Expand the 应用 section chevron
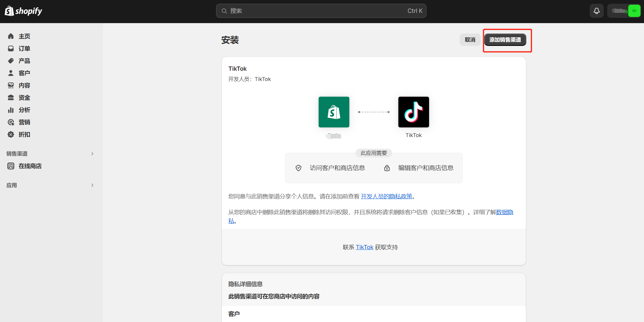644x322 pixels. (92, 185)
